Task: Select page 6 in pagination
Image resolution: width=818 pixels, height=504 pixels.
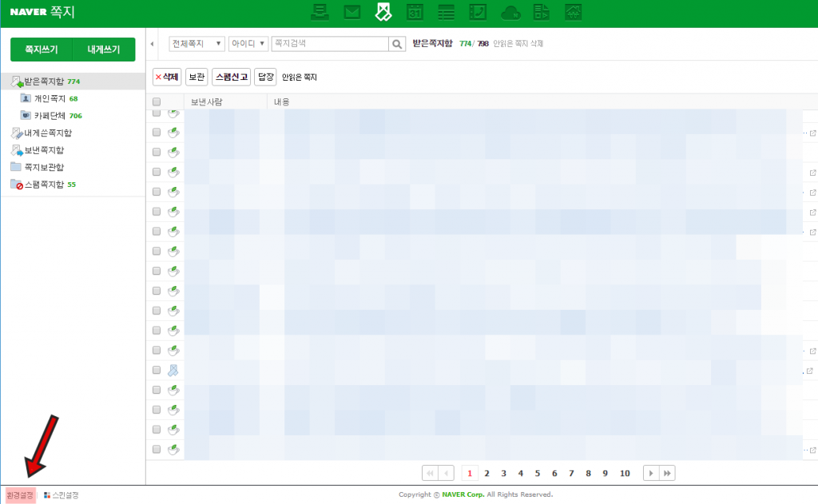Action: tap(554, 473)
